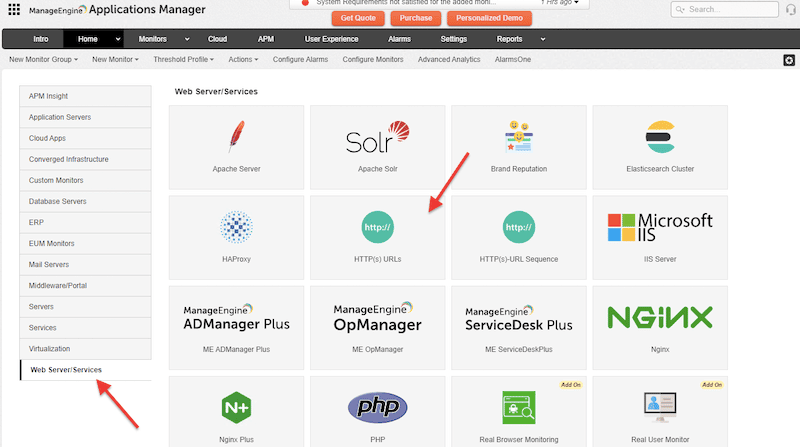Switch to the Cloud tab

[217, 39]
